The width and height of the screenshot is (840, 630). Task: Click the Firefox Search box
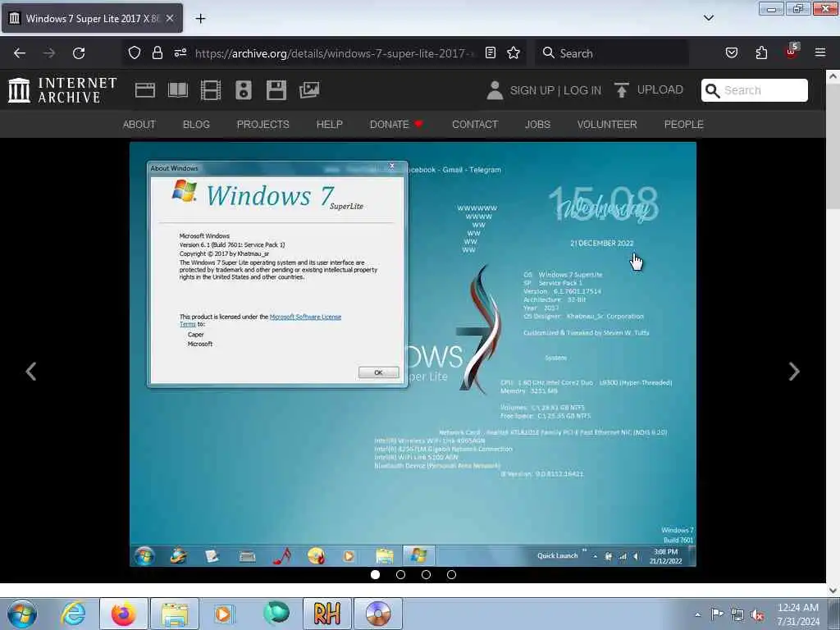(612, 53)
